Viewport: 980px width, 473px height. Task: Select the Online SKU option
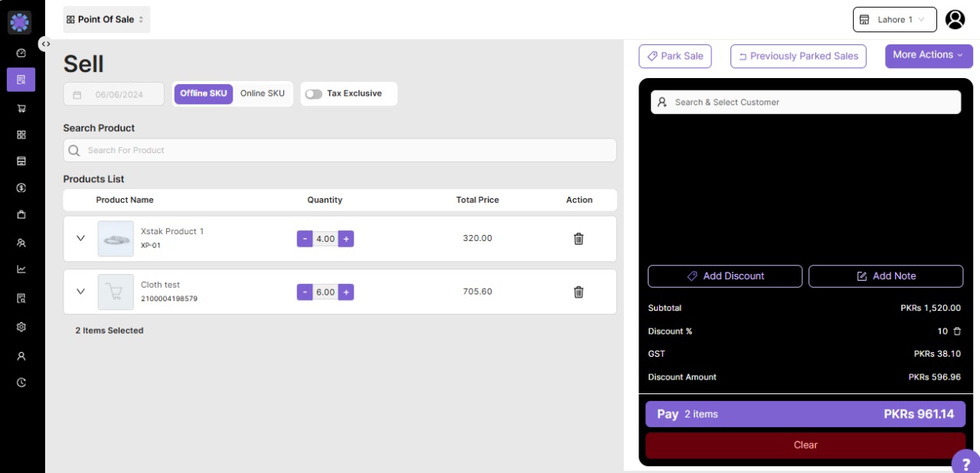(262, 94)
